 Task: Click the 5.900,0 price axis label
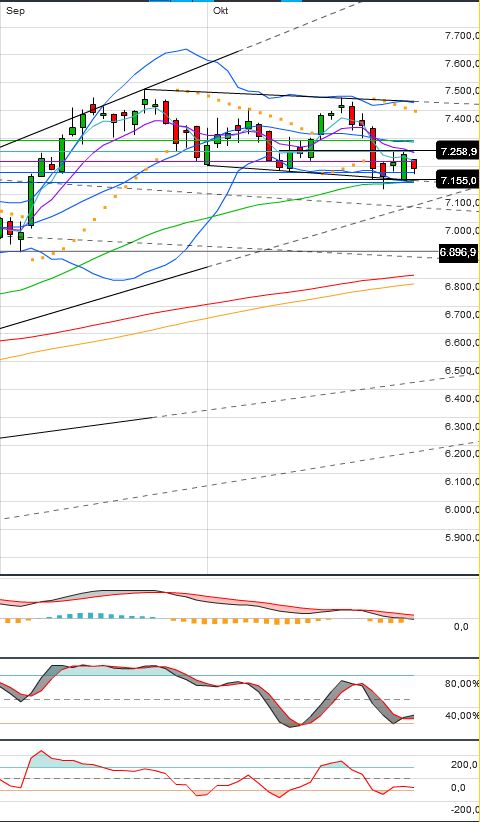(462, 537)
